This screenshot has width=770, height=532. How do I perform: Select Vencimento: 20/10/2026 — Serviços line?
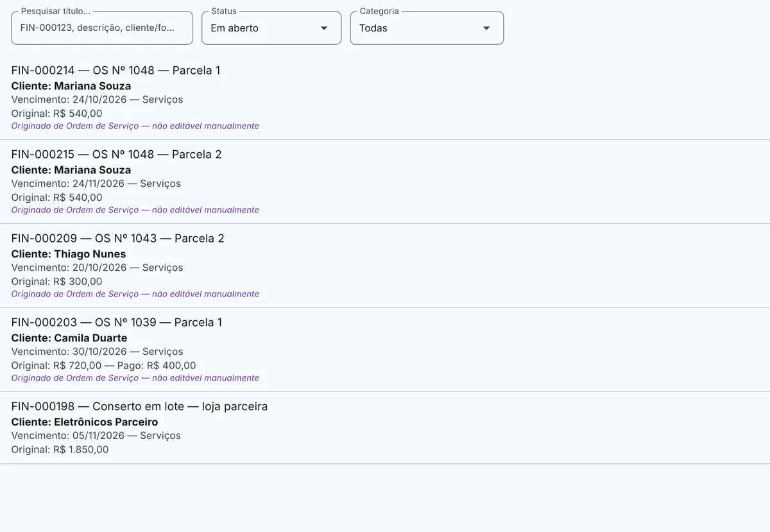pos(97,268)
